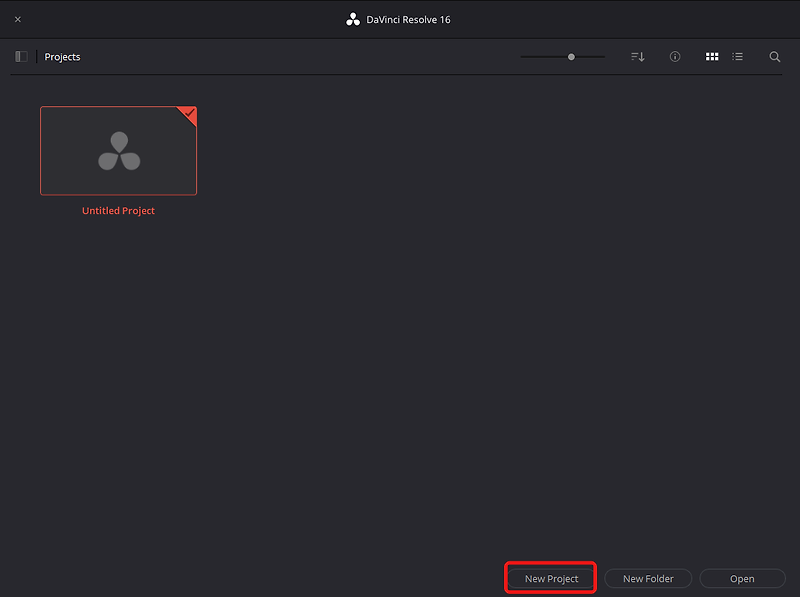The width and height of the screenshot is (800, 597).
Task: Show project info icon
Action: 675,57
